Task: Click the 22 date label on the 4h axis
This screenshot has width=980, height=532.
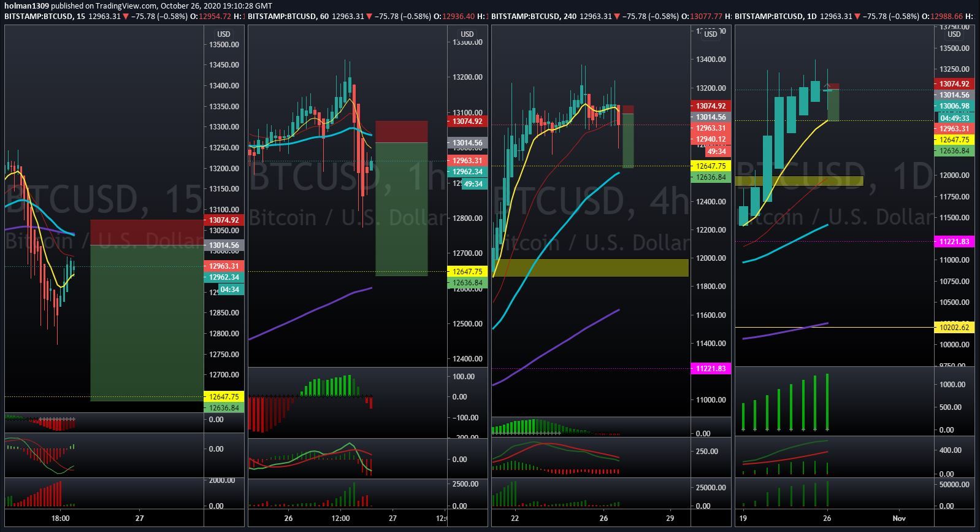Action: tap(515, 518)
